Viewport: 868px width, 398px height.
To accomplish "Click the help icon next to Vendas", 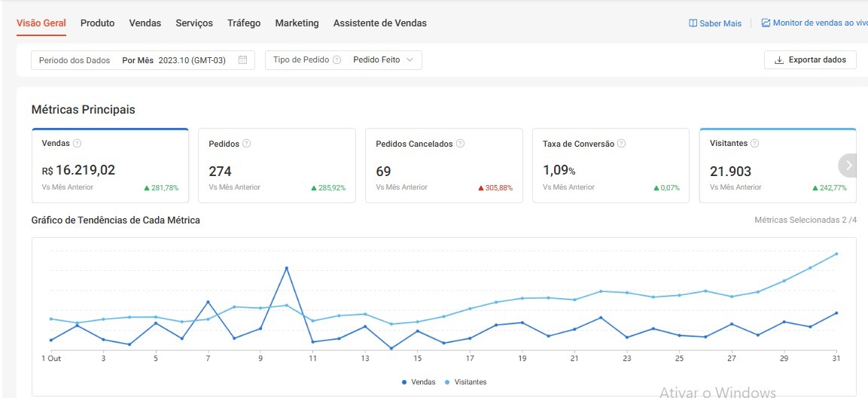I will (77, 143).
